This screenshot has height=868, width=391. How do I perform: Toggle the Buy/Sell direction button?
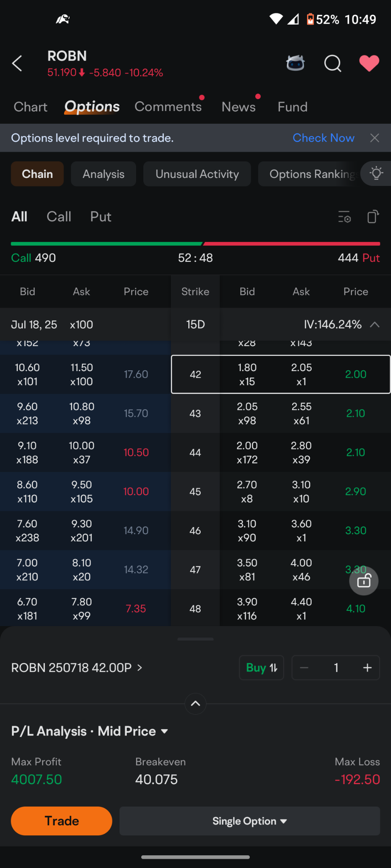[x=262, y=668]
